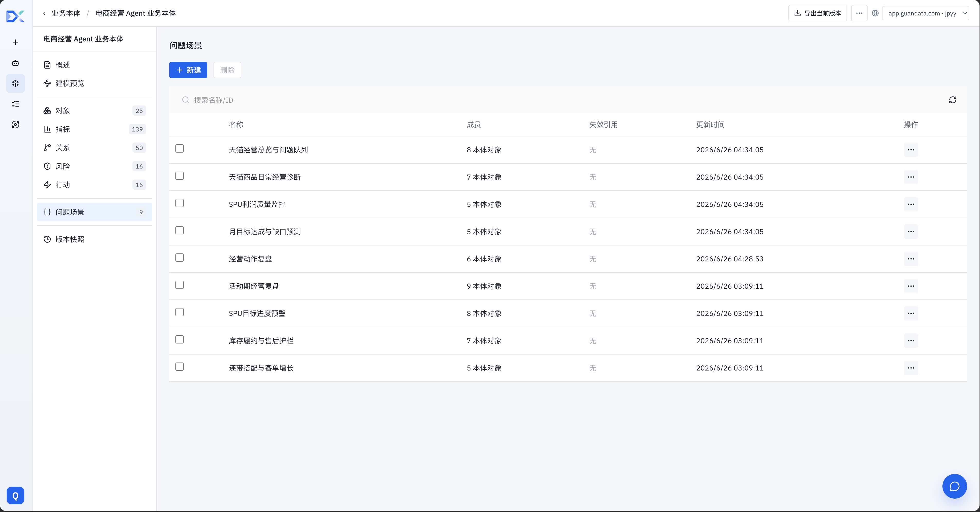Tick checkbox for 连带搭配与客单增长
This screenshot has width=980, height=512.
pos(180,367)
